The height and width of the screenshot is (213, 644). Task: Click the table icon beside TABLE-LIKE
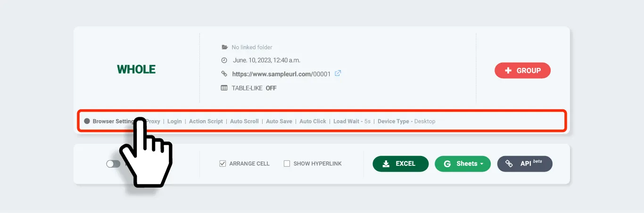pos(224,88)
